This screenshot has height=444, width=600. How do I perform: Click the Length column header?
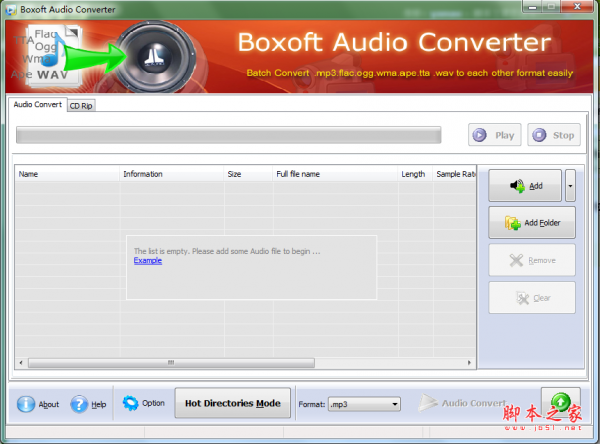[x=415, y=174]
